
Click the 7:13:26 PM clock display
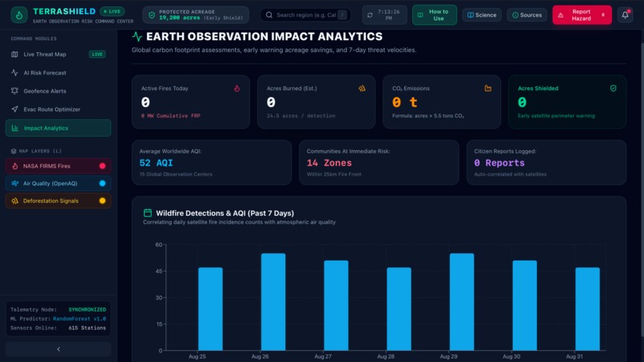click(388, 15)
